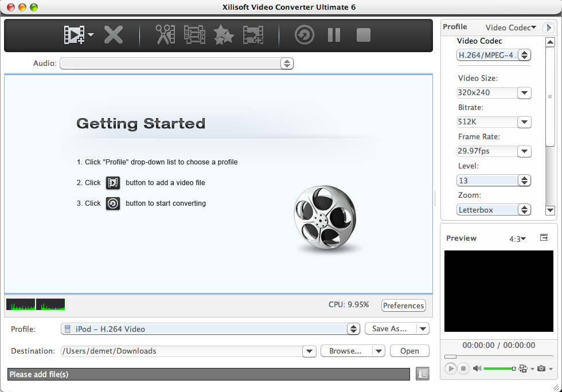Open the Effects (stars) tool

point(224,35)
